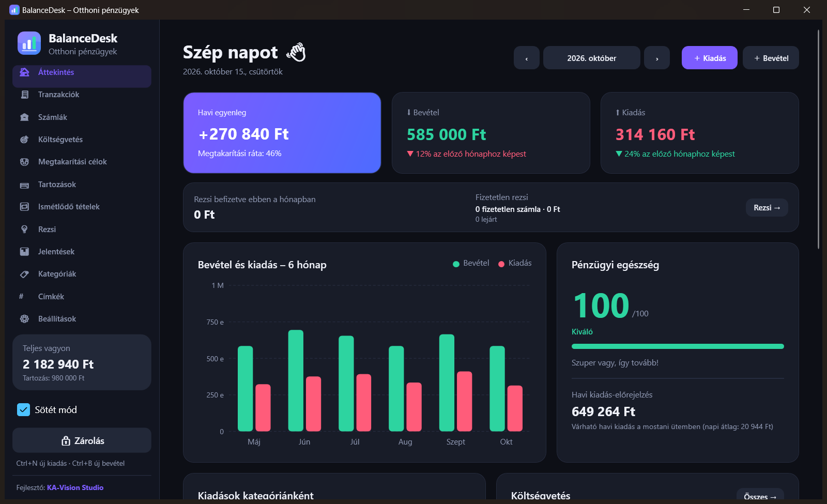This screenshot has height=504, width=827.
Task: Click the Költségvetés target icon
Action: point(24,140)
